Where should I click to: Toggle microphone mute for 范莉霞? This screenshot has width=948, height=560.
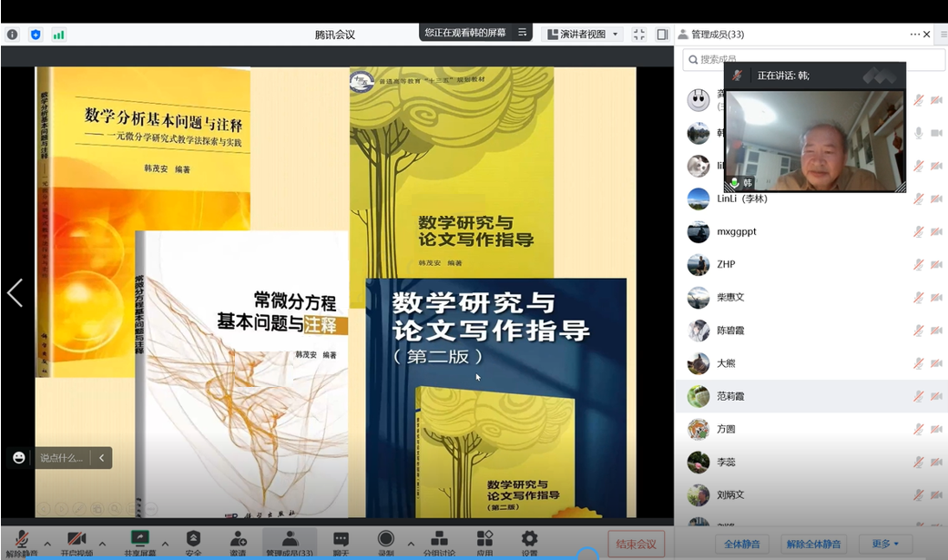point(918,396)
